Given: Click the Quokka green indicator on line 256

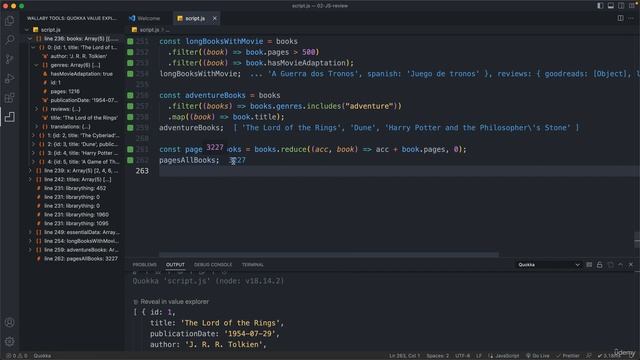Looking at the screenshot, I should coord(130,95).
